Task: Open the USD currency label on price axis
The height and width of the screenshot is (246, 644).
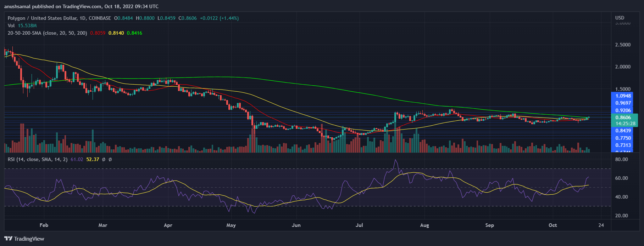Action: 620,18
